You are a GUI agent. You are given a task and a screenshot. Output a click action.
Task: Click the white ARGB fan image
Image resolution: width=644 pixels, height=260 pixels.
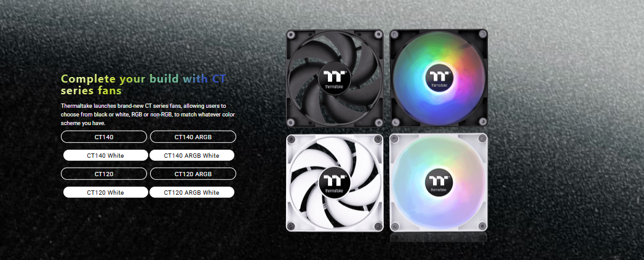(x=439, y=182)
